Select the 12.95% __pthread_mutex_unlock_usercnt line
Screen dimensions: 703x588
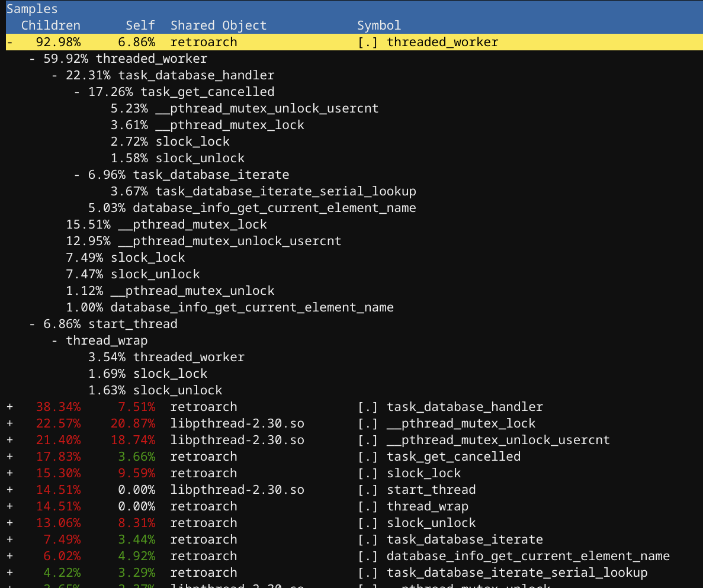tap(204, 241)
